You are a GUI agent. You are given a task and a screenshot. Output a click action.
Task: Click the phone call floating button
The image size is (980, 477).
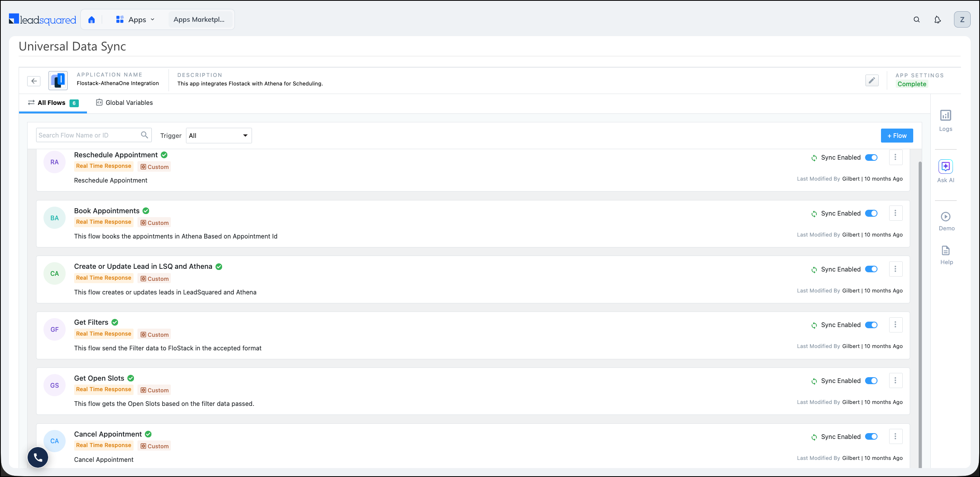[x=38, y=458]
